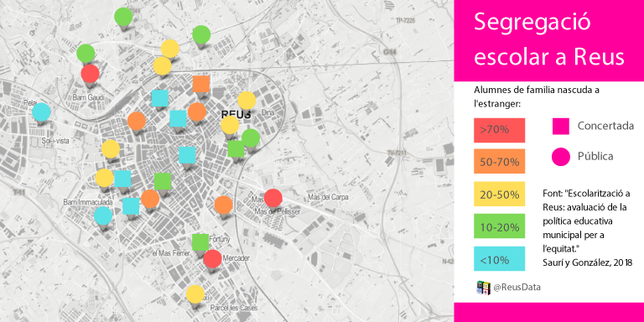Click the @ReusData handle text
This screenshot has width=644, height=322.
coord(517,288)
